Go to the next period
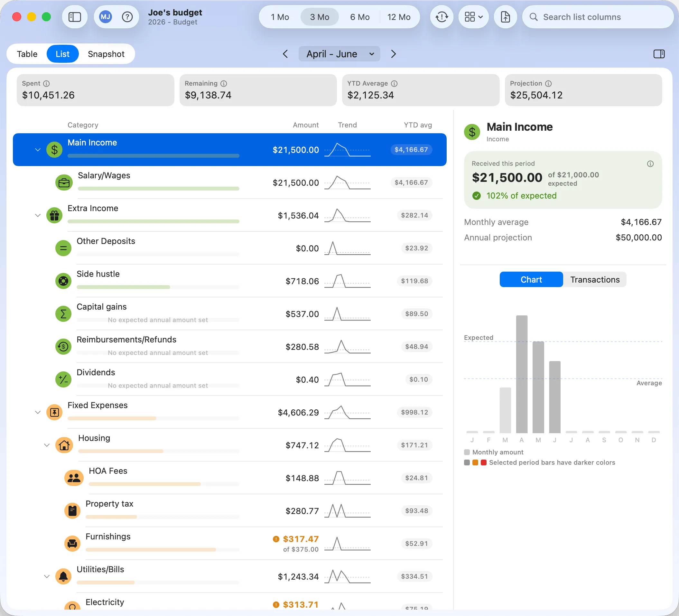Viewport: 679px width, 616px height. tap(393, 54)
